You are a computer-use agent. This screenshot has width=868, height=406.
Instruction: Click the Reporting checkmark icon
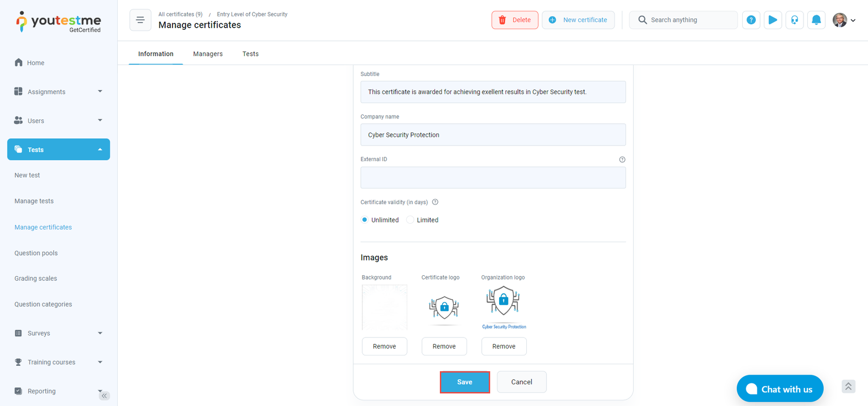[18, 391]
